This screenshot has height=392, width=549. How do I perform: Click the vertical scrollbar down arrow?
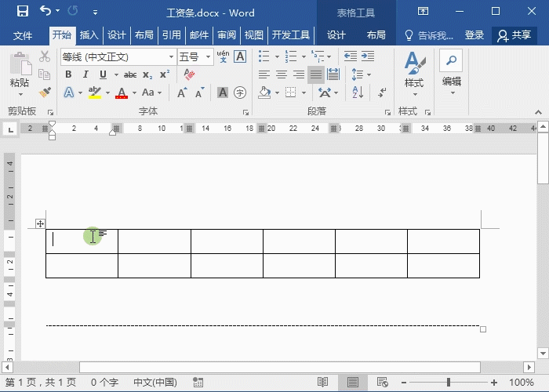pyautogui.click(x=543, y=354)
